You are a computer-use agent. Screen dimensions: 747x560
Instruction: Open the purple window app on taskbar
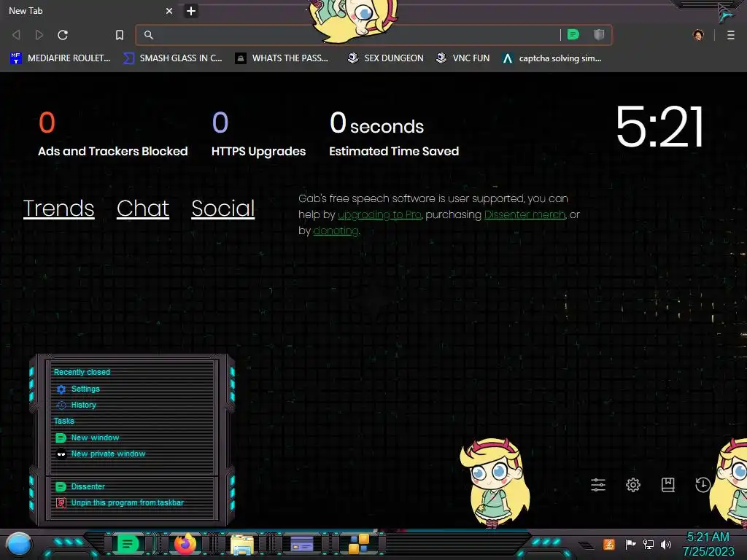tap(301, 544)
